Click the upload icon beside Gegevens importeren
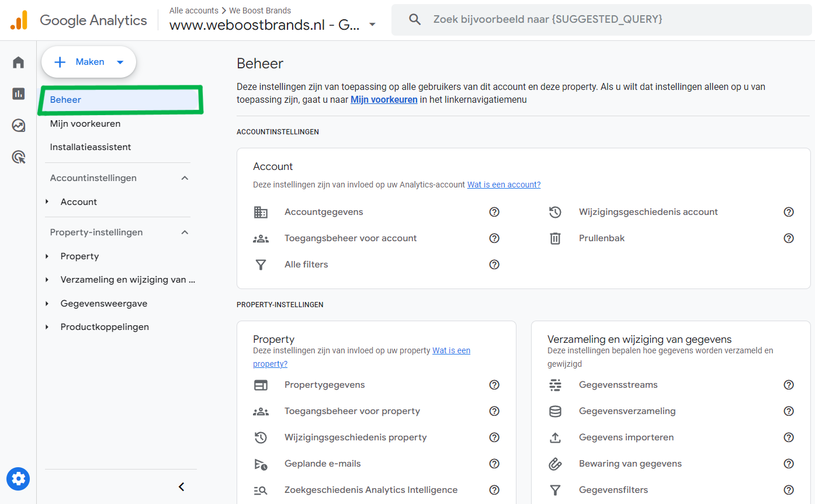Image resolution: width=815 pixels, height=504 pixels. tap(555, 437)
